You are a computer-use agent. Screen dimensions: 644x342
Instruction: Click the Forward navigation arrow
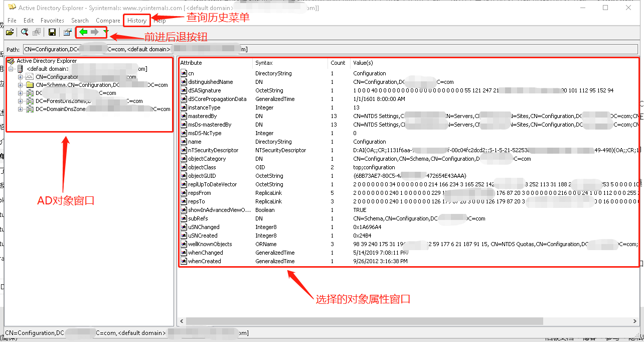(x=95, y=32)
